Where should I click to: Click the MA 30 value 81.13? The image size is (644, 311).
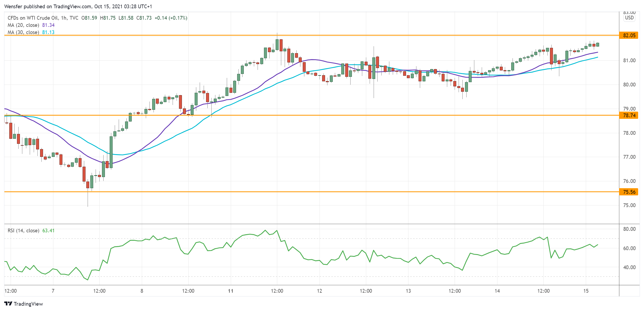pos(48,32)
